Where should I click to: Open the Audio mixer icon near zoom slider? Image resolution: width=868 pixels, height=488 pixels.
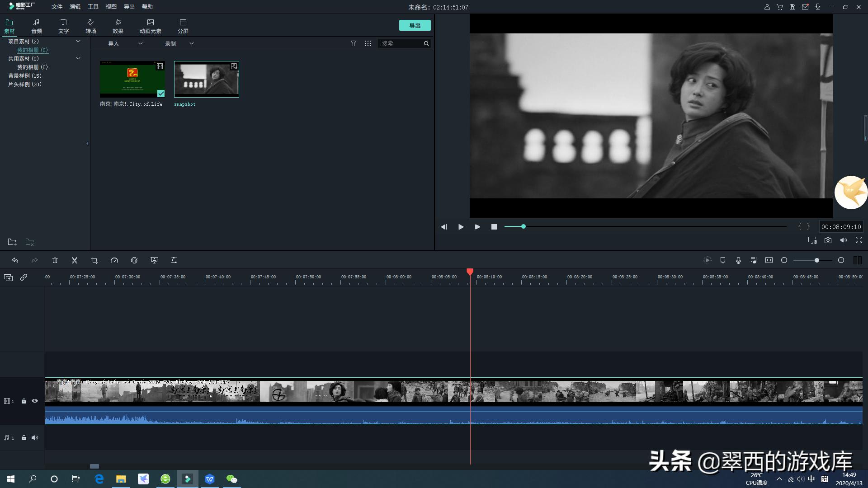click(754, 260)
